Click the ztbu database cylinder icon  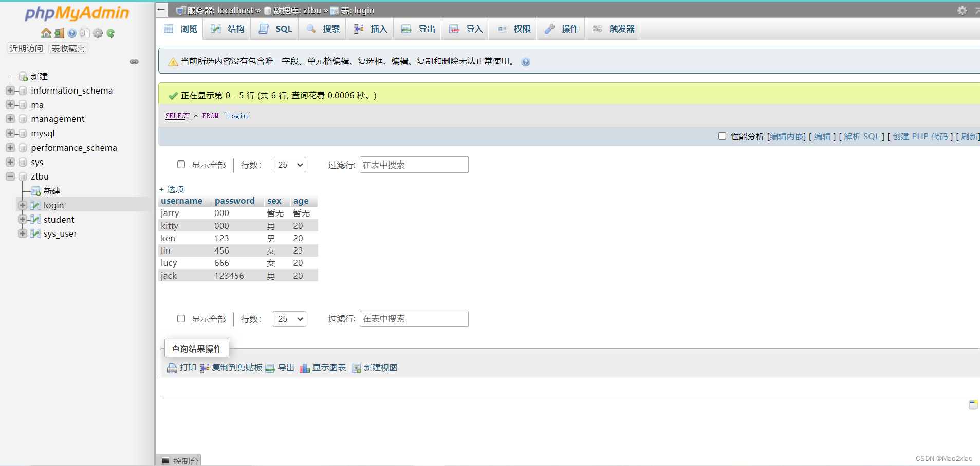click(x=23, y=176)
